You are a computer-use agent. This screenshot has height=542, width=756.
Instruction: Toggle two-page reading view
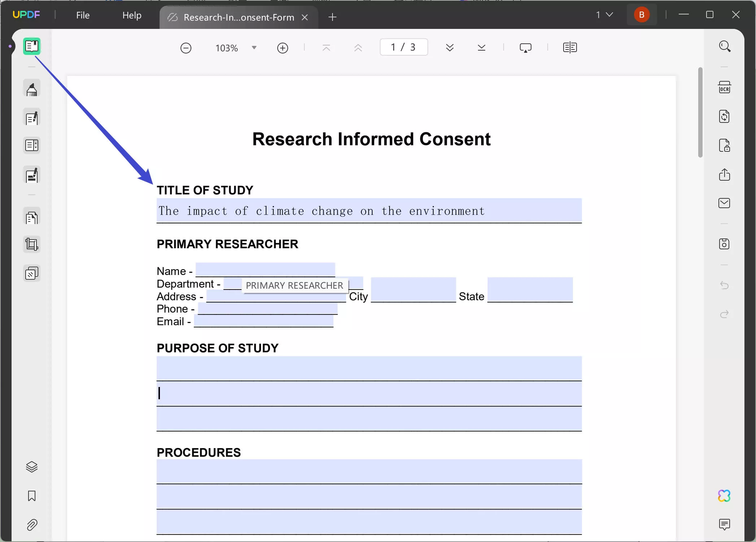coord(570,47)
